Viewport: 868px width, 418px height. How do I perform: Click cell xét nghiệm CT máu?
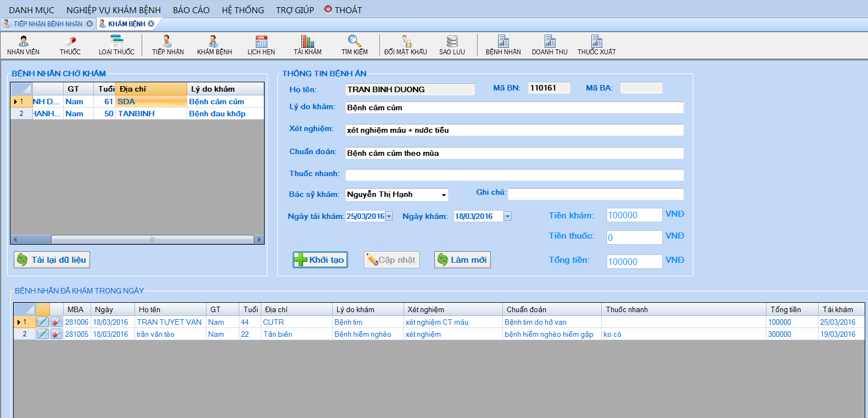pos(453,322)
